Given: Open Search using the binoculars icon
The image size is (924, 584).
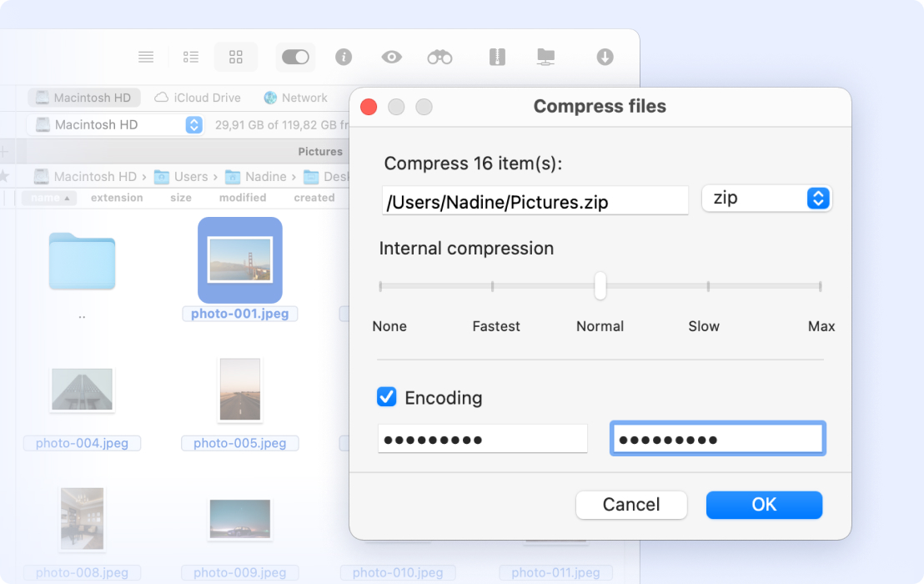Looking at the screenshot, I should point(439,57).
